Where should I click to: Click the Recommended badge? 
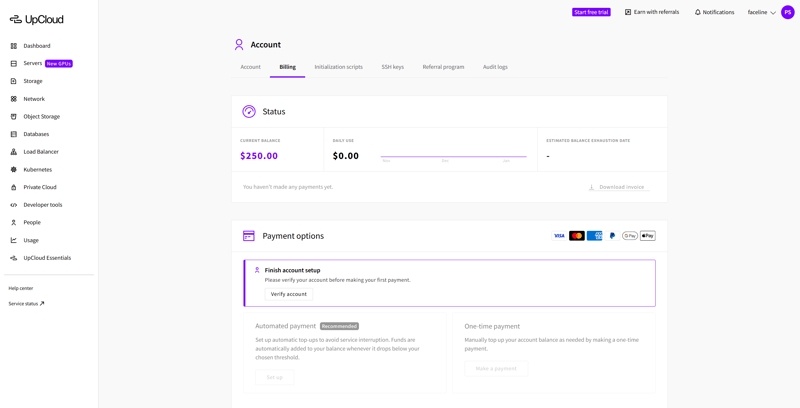[339, 326]
